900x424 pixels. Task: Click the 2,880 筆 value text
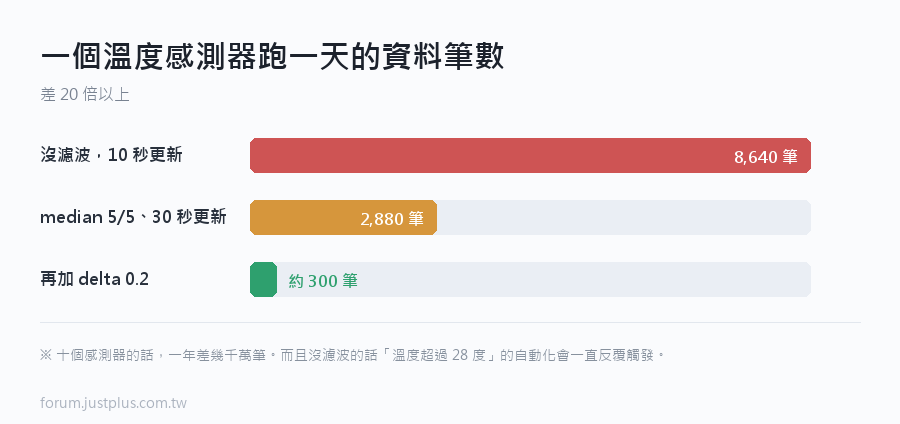pos(392,219)
